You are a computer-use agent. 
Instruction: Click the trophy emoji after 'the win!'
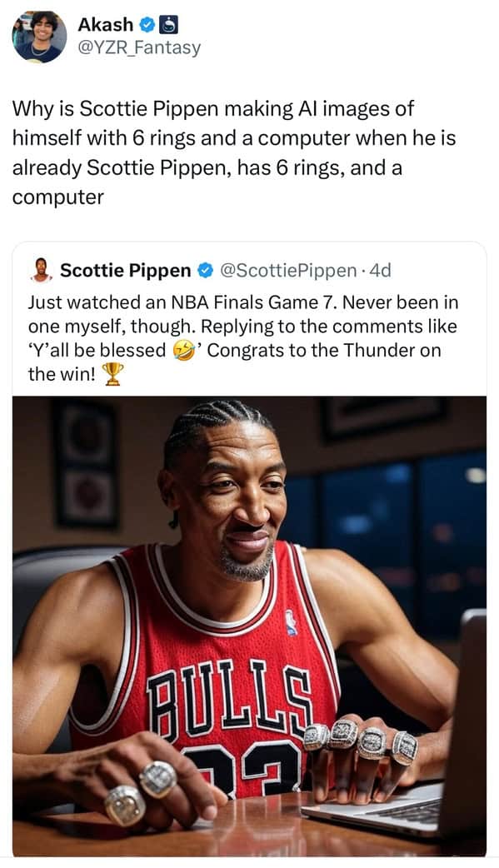coord(113,374)
